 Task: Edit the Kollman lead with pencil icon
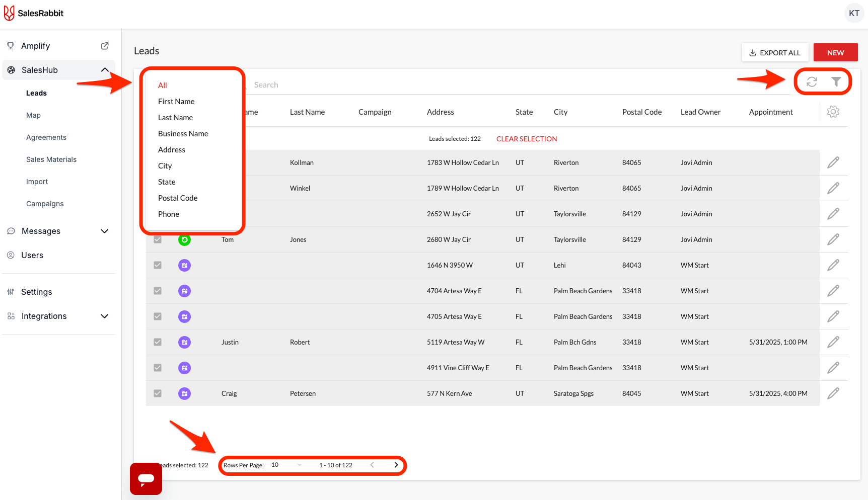point(833,162)
